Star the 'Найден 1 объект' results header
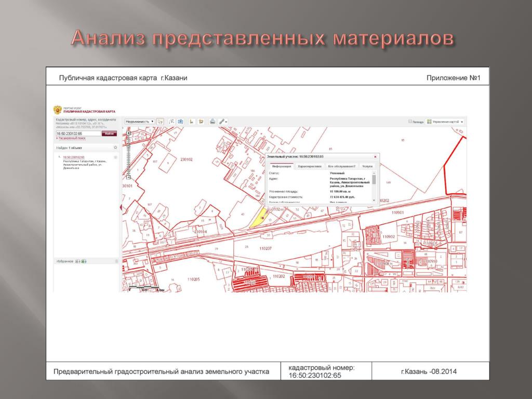Screen dimensions: 532x399 pyautogui.click(x=115, y=148)
